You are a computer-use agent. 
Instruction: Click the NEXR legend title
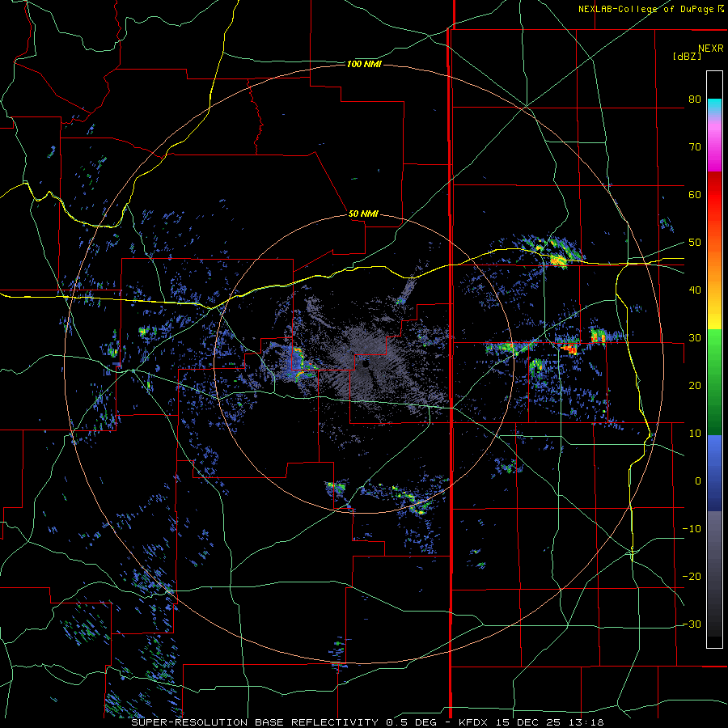coord(710,49)
